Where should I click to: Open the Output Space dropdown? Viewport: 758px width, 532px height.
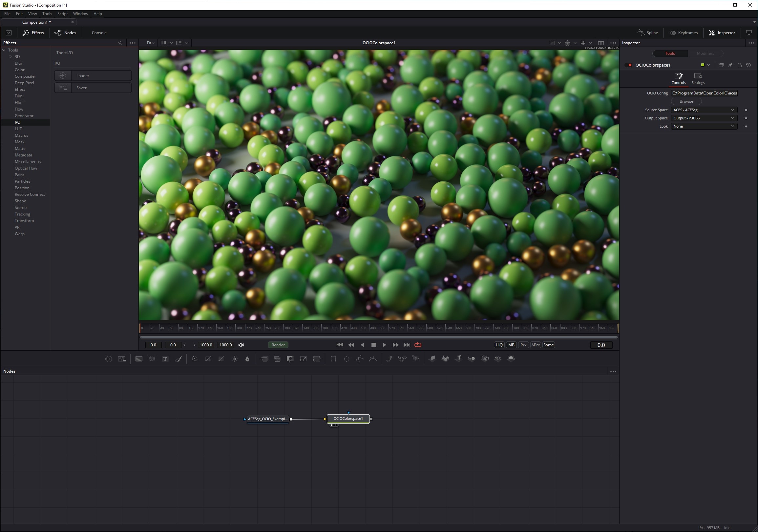tap(704, 118)
